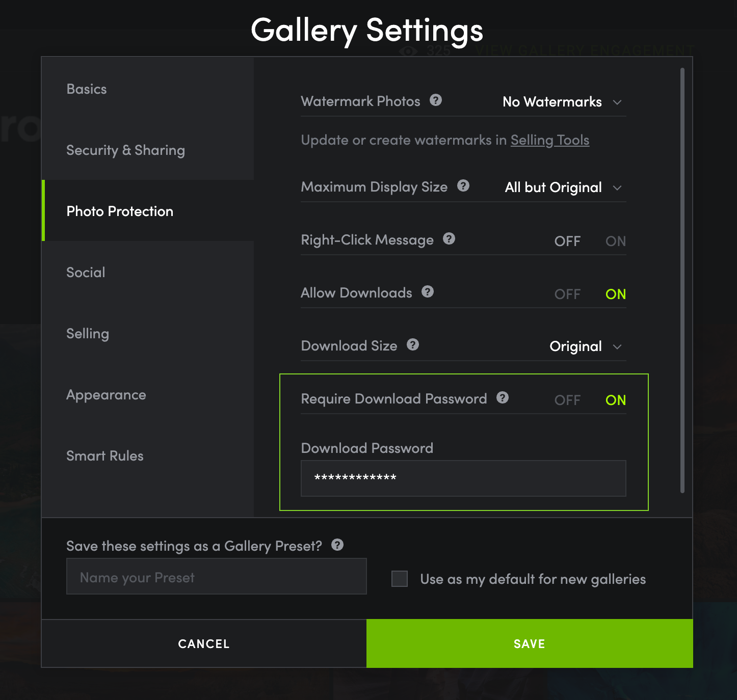Open Right-Click Message help tooltip icon

coord(449,238)
